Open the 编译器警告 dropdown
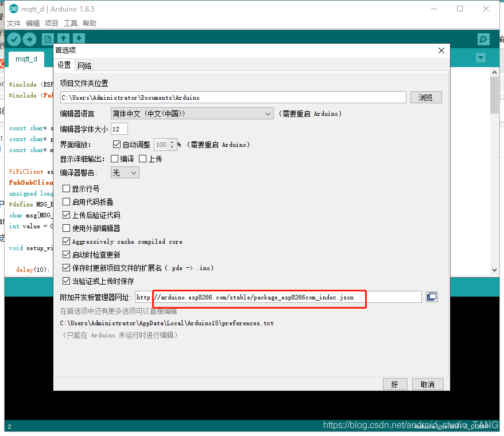Screen dimensions: 504x436 (125, 173)
